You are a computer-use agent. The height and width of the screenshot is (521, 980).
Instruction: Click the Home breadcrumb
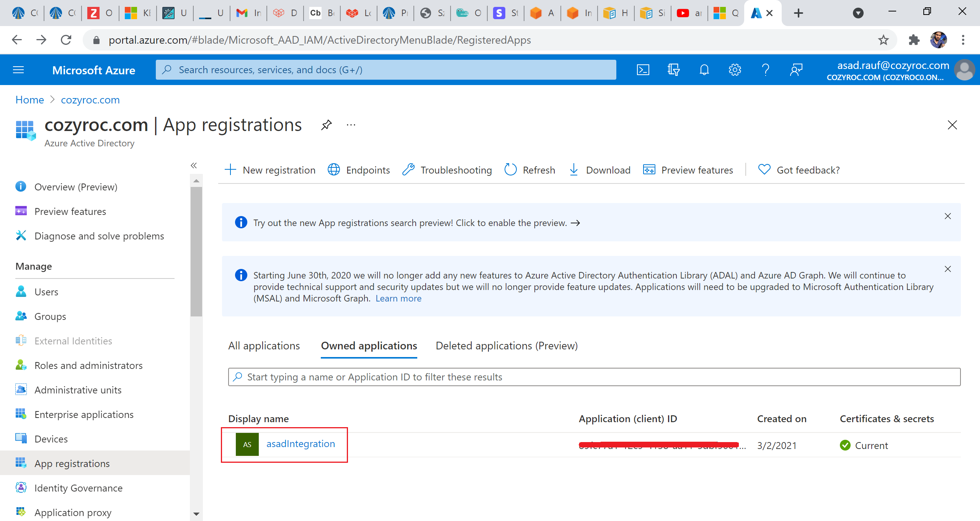29,100
